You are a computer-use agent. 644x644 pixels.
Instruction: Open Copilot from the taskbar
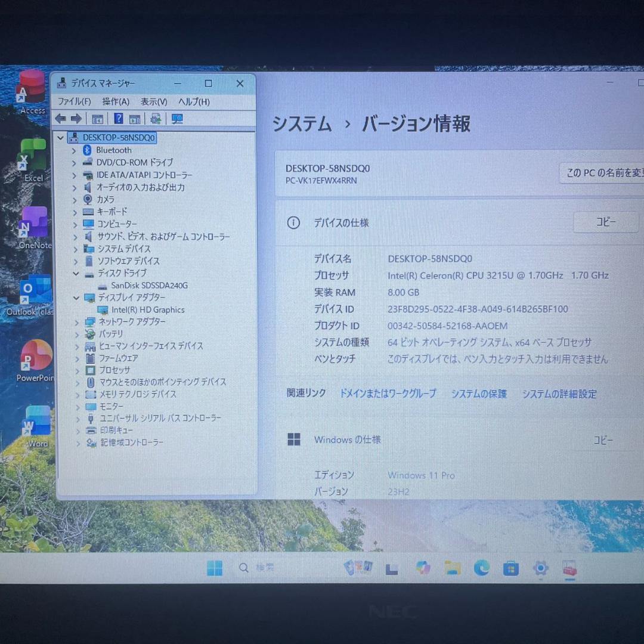tap(423, 568)
